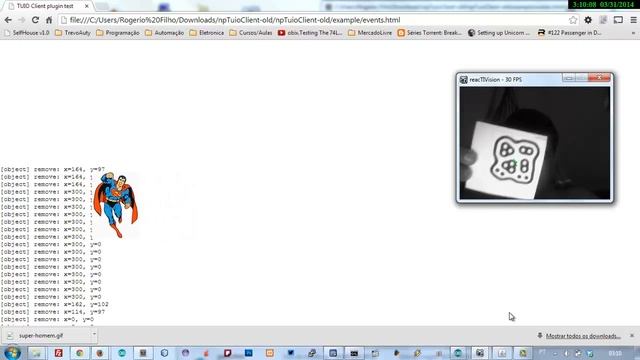Minimize the reacTIVision window
This screenshot has height=360, width=640.
click(x=569, y=78)
